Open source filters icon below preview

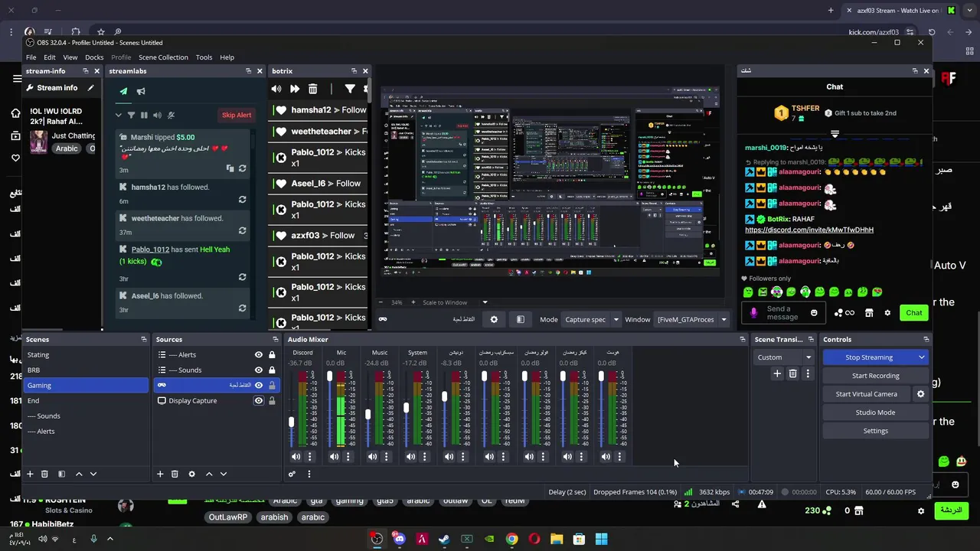pyautogui.click(x=520, y=319)
